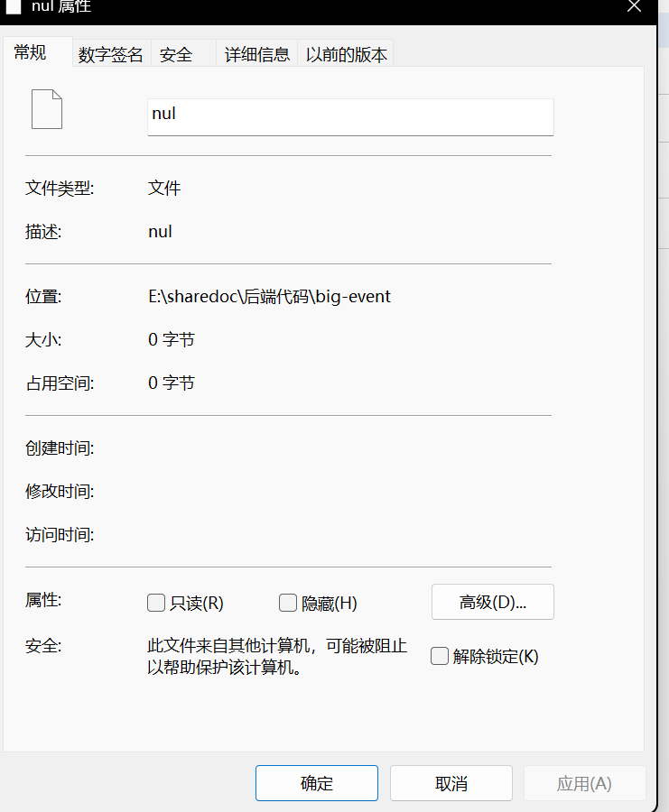Show the 以前的版本 tab
Viewport: 669px width, 812px height.
[347, 55]
